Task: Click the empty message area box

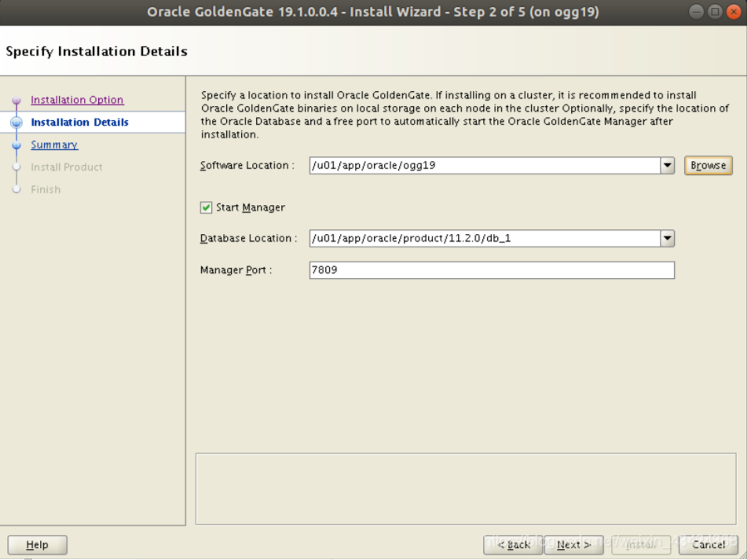Action: click(x=466, y=489)
